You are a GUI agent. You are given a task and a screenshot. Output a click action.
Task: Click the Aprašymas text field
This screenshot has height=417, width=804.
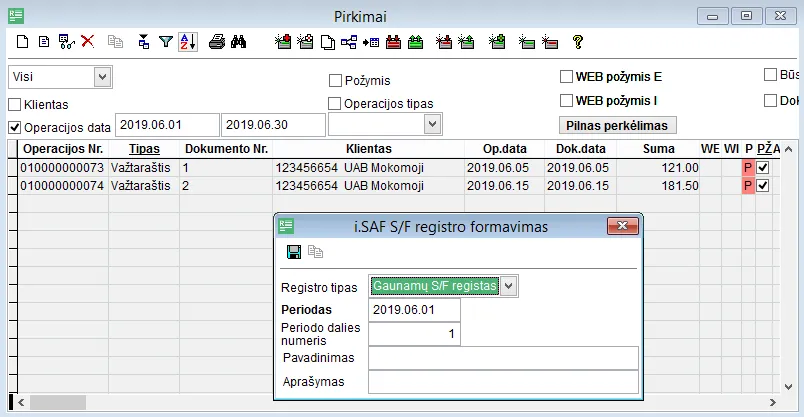point(504,382)
